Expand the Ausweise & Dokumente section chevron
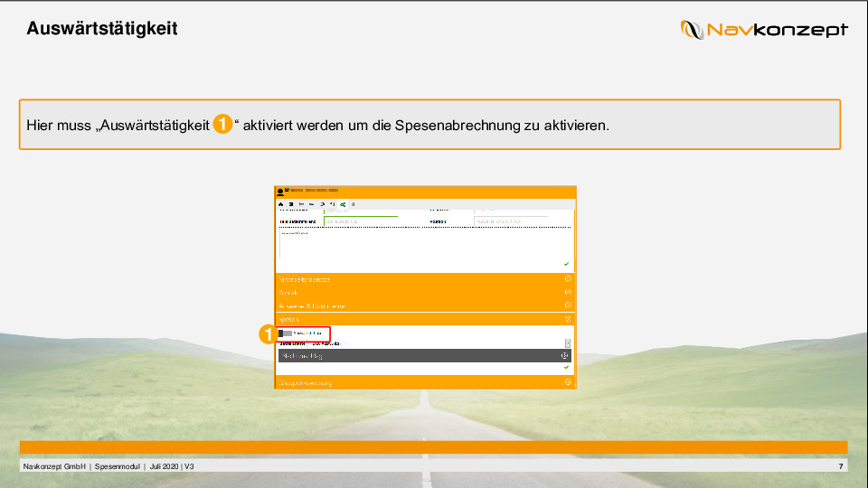868x488 pixels. pos(567,305)
